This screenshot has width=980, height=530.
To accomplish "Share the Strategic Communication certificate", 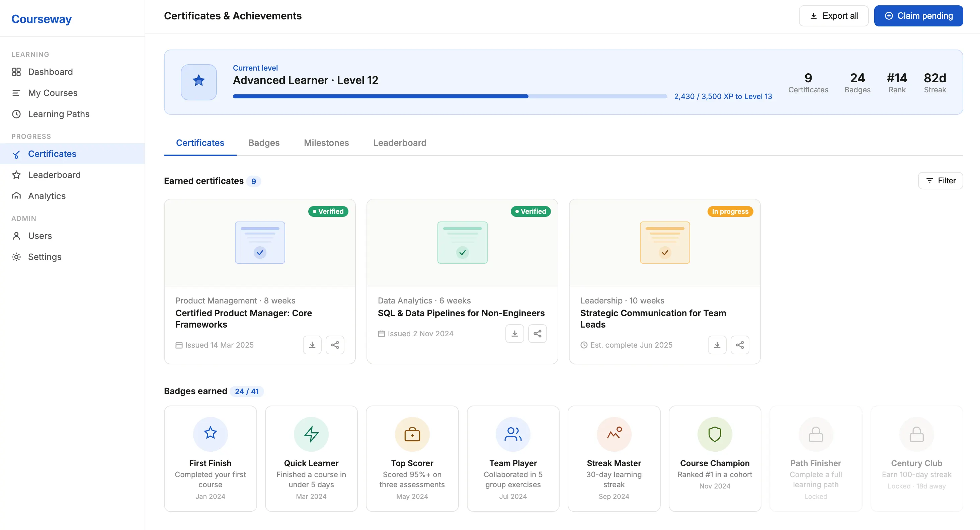I will pyautogui.click(x=740, y=345).
